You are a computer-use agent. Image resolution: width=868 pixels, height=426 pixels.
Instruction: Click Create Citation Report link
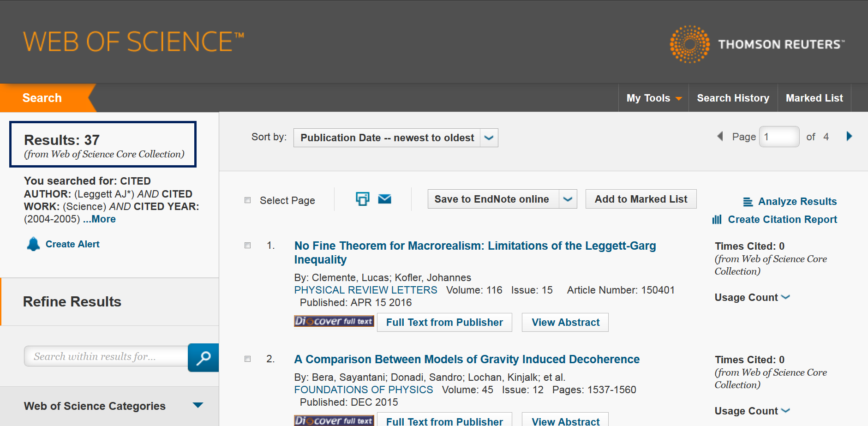click(x=782, y=219)
